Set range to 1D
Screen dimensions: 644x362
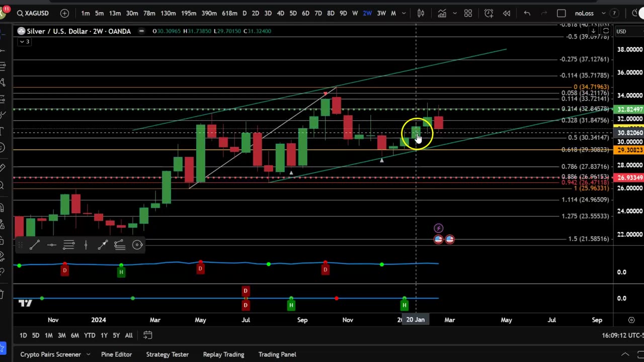[23, 335]
